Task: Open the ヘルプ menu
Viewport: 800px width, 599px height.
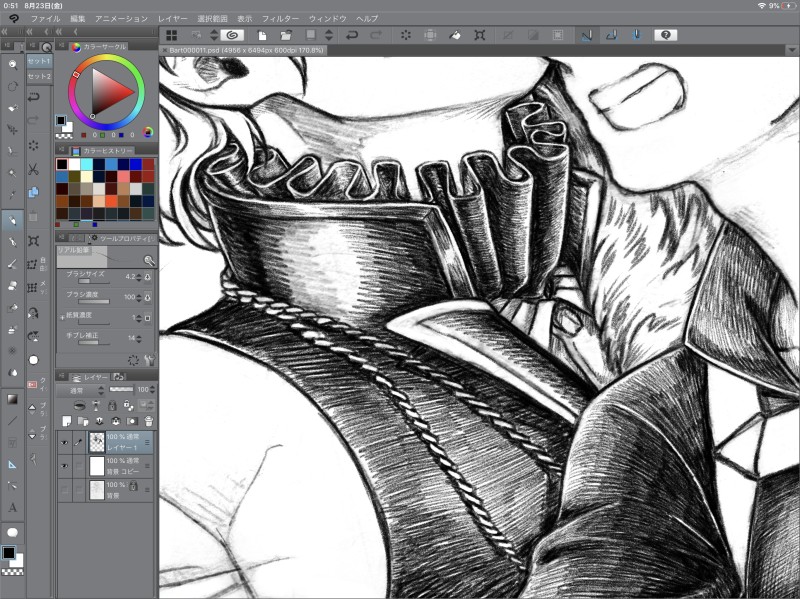Action: (x=367, y=19)
